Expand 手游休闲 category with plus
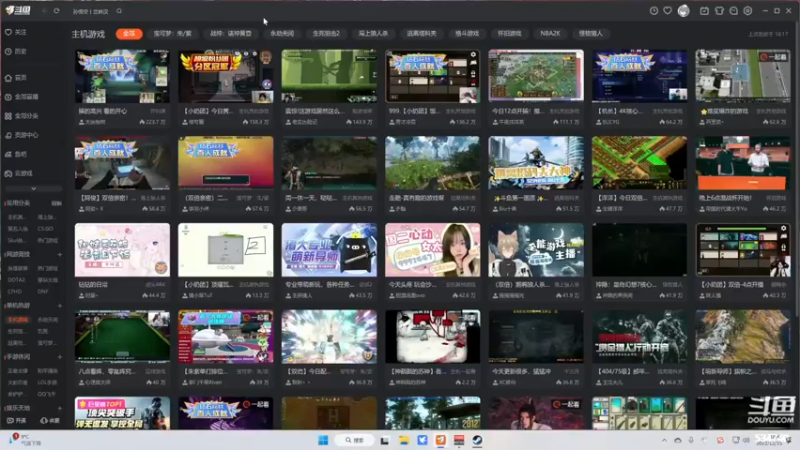 pyautogui.click(x=60, y=357)
